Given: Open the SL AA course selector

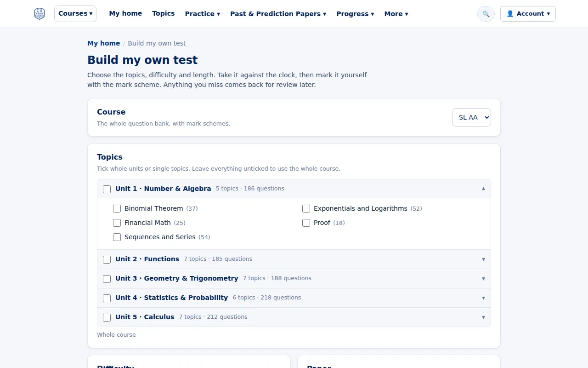Looking at the screenshot, I should (x=471, y=117).
